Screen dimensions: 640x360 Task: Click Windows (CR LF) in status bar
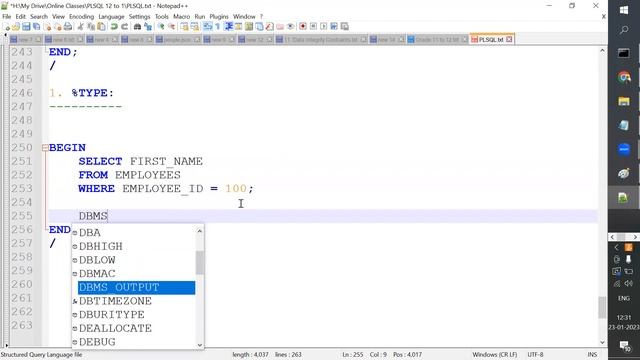[x=495, y=355]
